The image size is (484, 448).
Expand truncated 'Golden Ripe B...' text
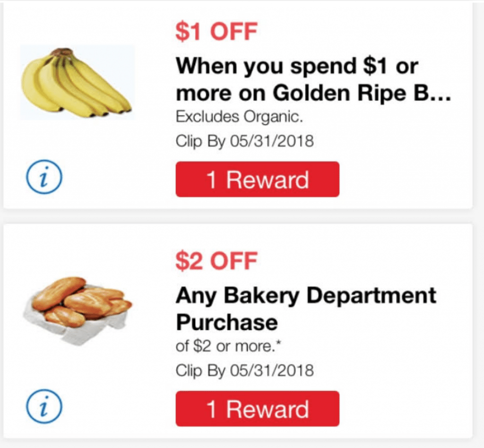pos(362,93)
